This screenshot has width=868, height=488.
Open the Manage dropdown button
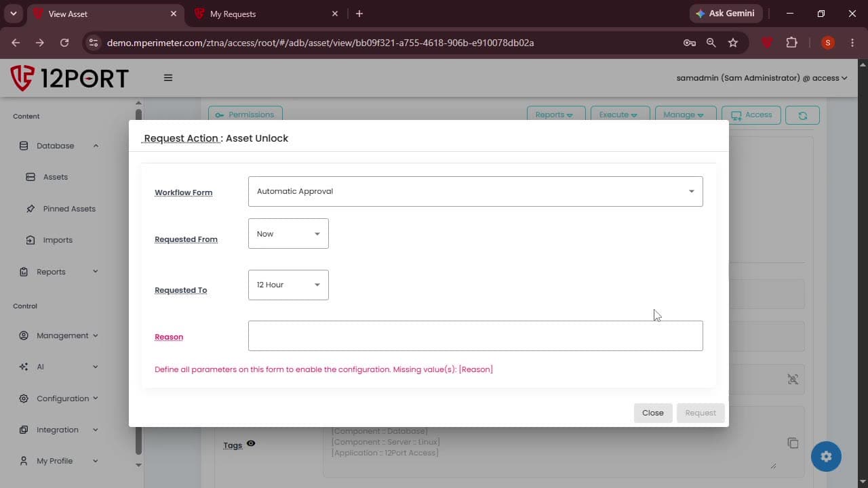(x=686, y=115)
